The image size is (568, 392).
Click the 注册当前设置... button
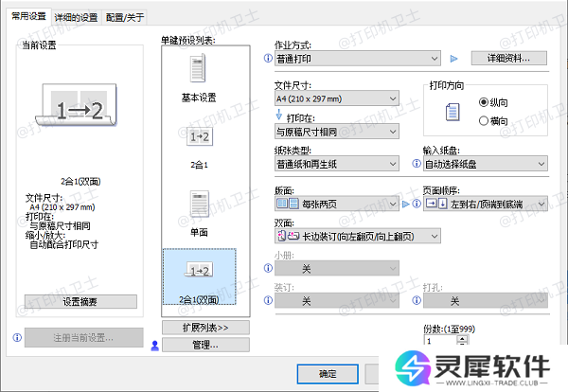click(x=83, y=338)
